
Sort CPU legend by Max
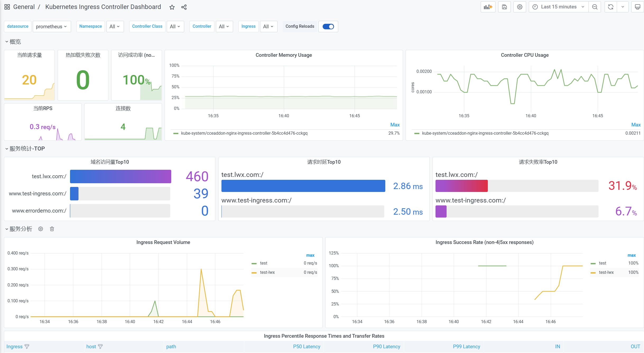[x=636, y=125]
